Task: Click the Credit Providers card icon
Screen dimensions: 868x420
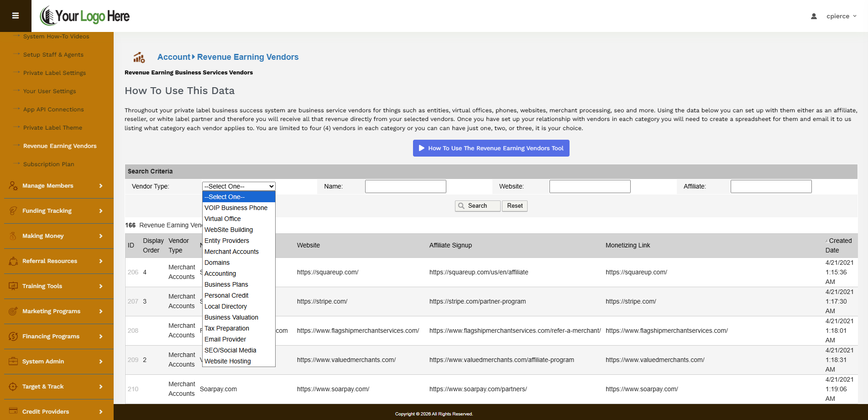Action: coord(13,411)
